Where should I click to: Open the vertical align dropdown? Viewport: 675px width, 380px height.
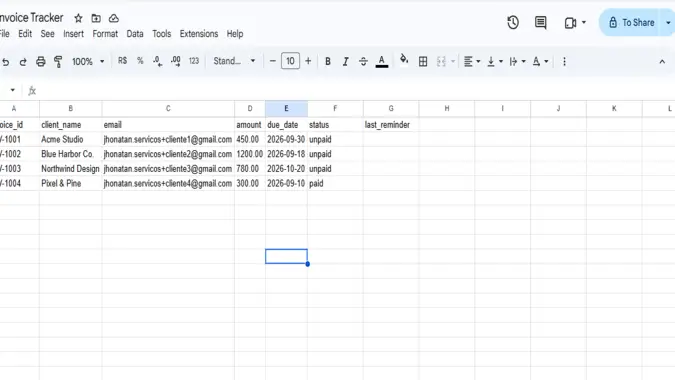(495, 62)
